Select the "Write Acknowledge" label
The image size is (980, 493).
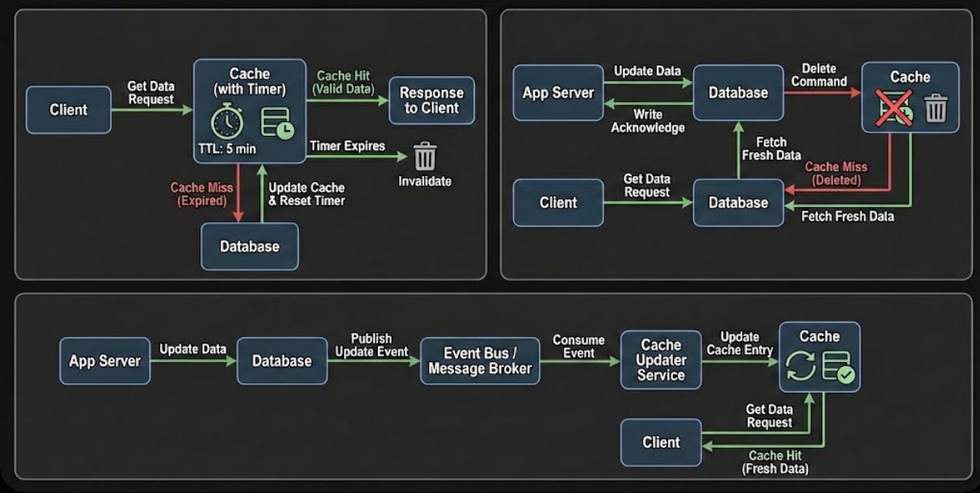(648, 121)
